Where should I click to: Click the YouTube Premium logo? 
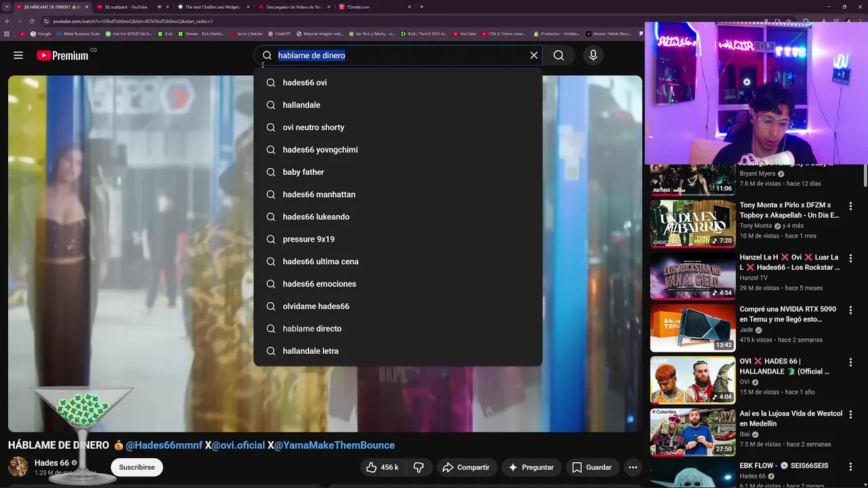click(x=62, y=56)
